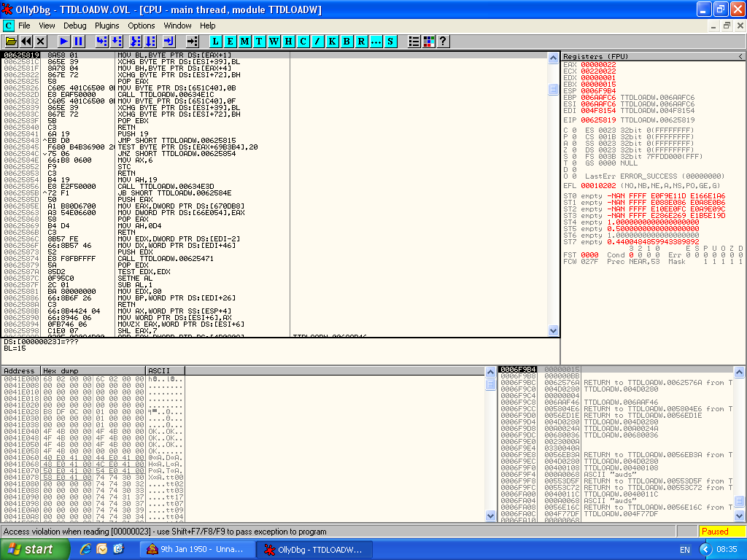
Task: Select the EFL flags value 00010202
Action: (598, 186)
